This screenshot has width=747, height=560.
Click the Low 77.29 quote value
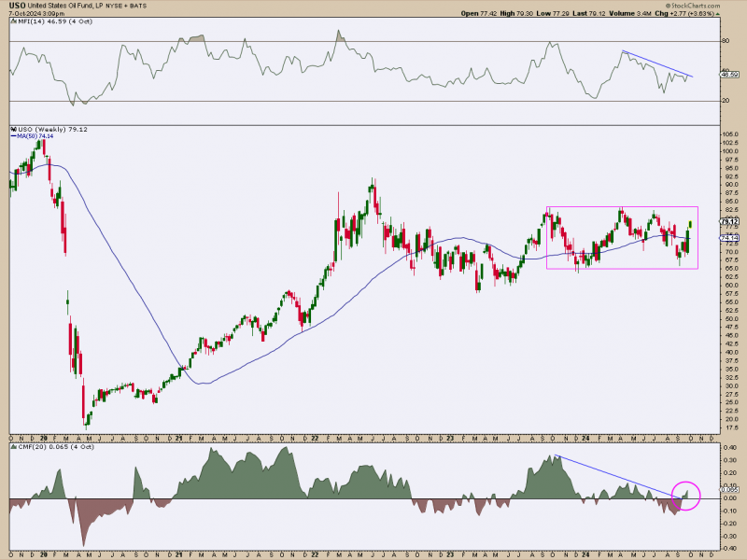pyautogui.click(x=553, y=14)
